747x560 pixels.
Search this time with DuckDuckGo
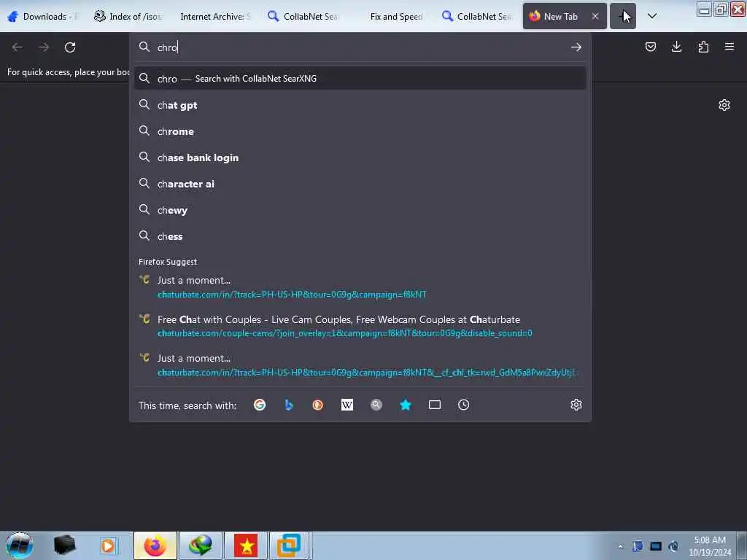point(318,405)
